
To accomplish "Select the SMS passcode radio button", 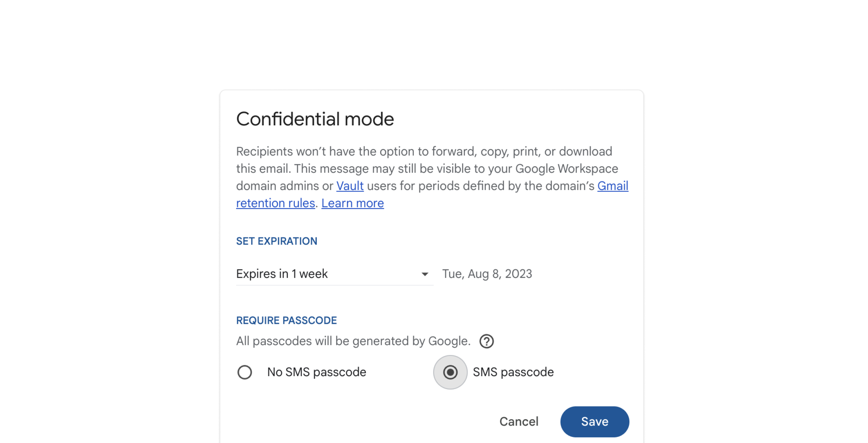I will [450, 372].
